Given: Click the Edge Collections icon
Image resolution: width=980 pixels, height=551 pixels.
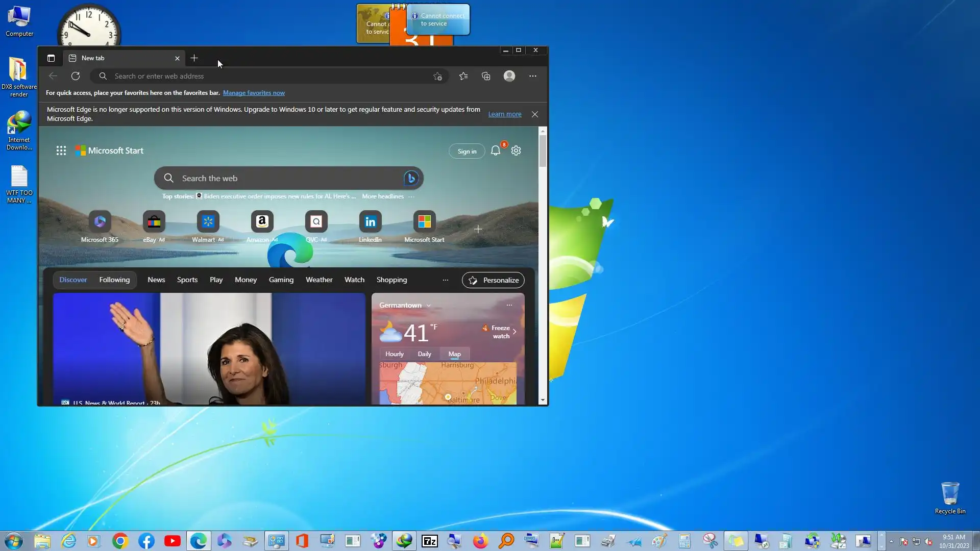Looking at the screenshot, I should tap(486, 76).
